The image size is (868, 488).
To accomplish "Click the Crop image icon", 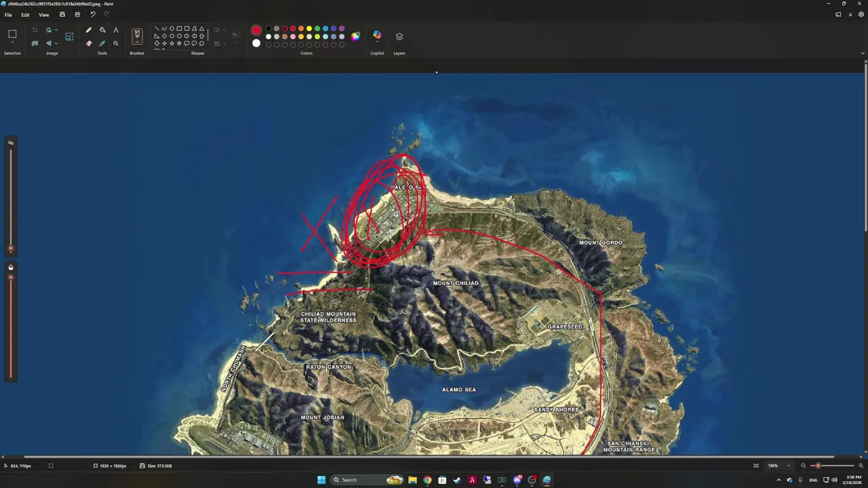I will click(x=35, y=30).
